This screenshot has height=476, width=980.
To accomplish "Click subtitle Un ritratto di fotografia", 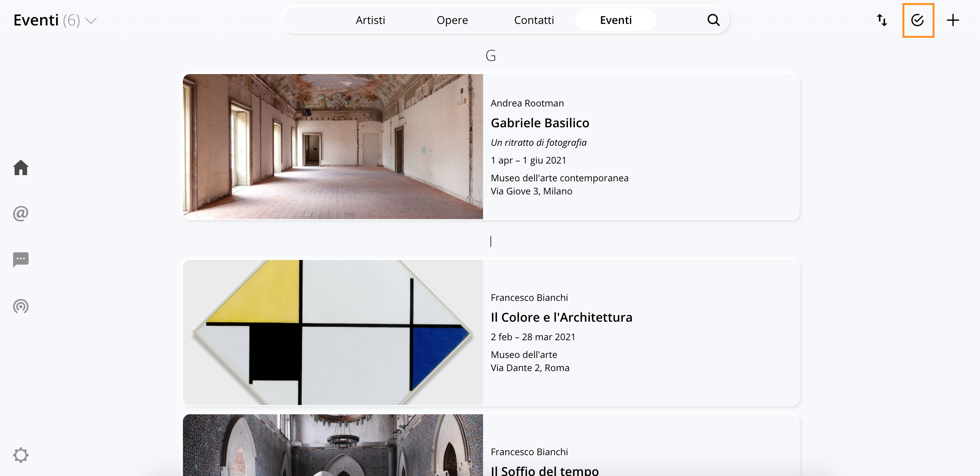I will click(538, 143).
